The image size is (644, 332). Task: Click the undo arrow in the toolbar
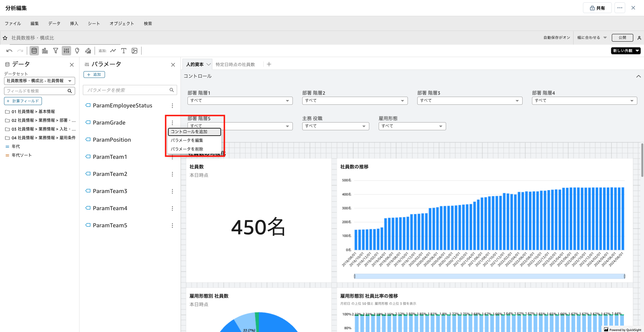pos(9,51)
